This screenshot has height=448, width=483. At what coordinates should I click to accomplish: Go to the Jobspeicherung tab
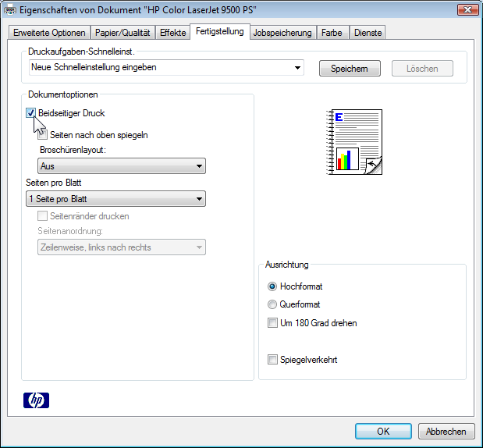point(282,33)
